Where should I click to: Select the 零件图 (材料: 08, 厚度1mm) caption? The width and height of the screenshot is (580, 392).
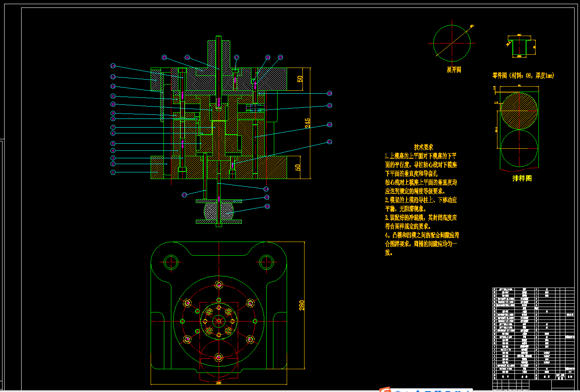pos(523,75)
